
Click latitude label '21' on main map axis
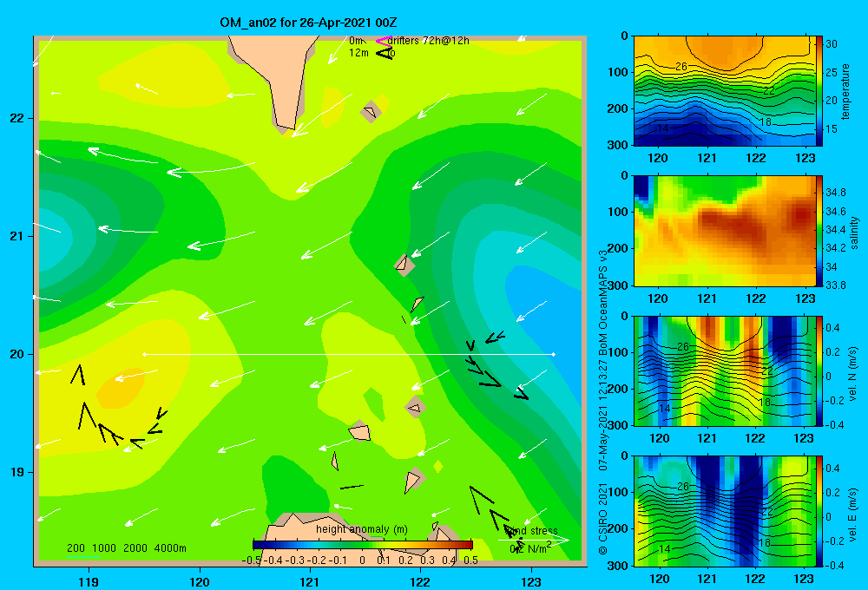tap(17, 236)
